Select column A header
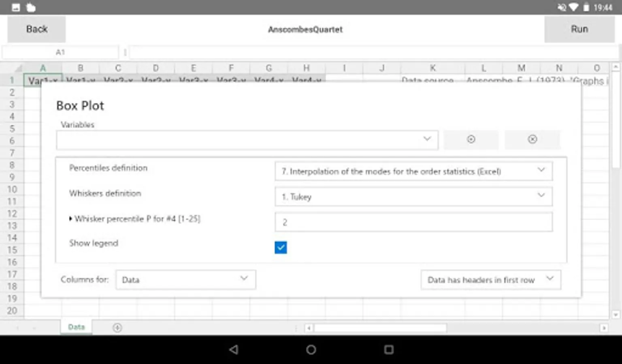Viewport: 622px width, 364px height. (x=43, y=68)
